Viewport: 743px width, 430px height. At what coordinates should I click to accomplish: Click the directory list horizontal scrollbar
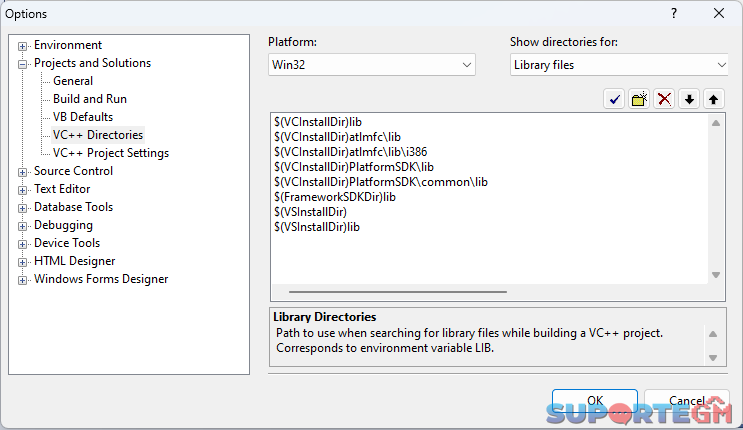click(x=398, y=292)
